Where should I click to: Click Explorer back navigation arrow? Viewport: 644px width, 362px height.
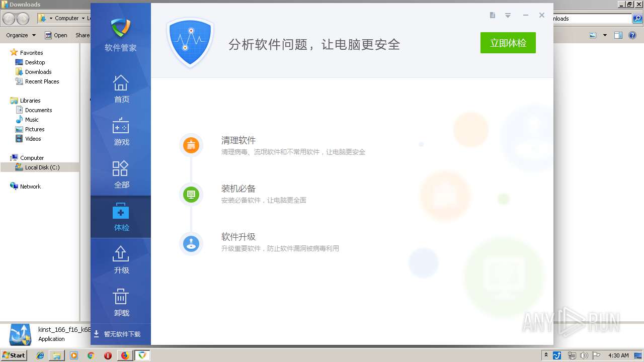pos(9,19)
